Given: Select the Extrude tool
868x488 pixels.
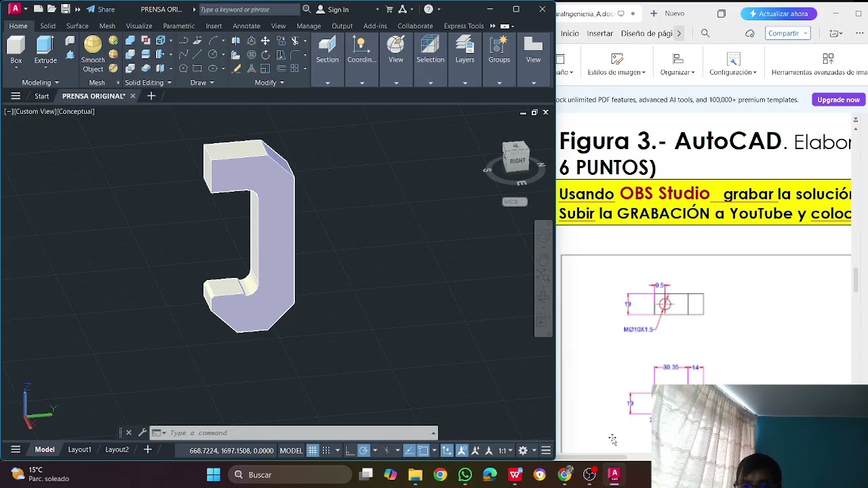Looking at the screenshot, I should click(45, 51).
